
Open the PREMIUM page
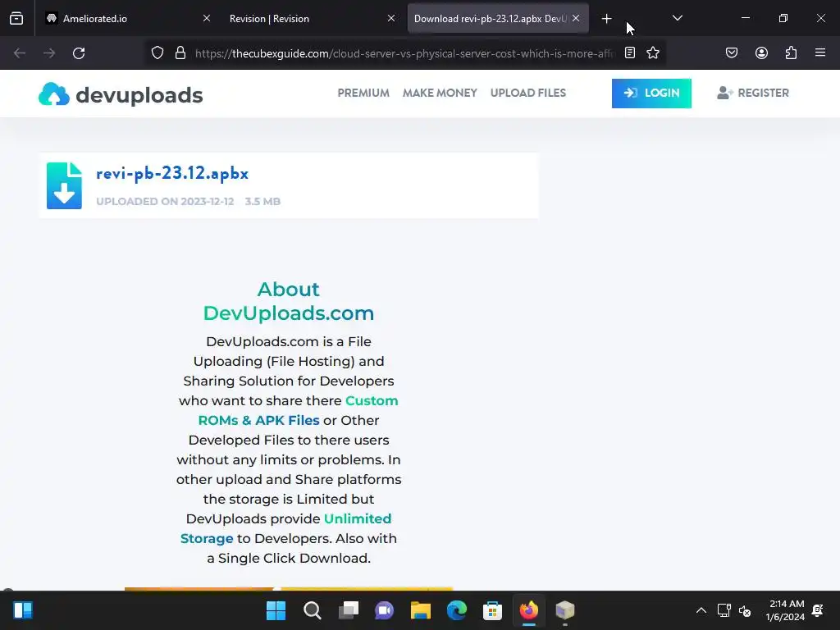pyautogui.click(x=363, y=94)
